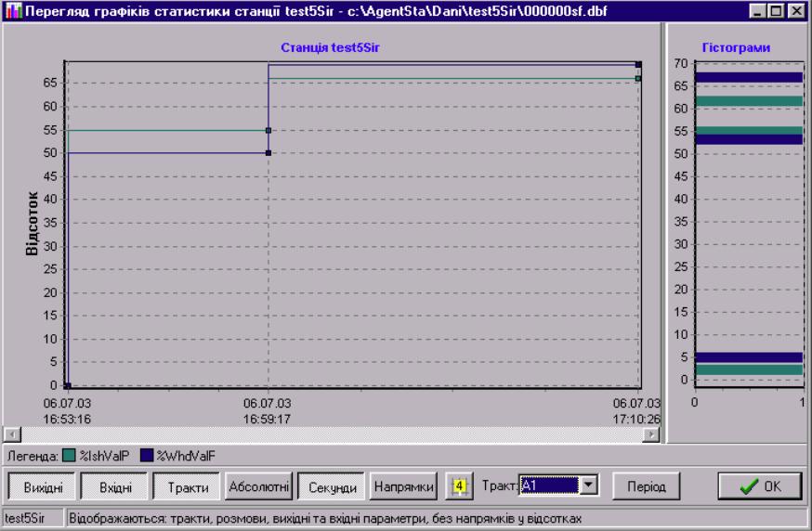This screenshot has width=812, height=531.
Task: Click the app icon in the title bar
Action: coord(13,10)
